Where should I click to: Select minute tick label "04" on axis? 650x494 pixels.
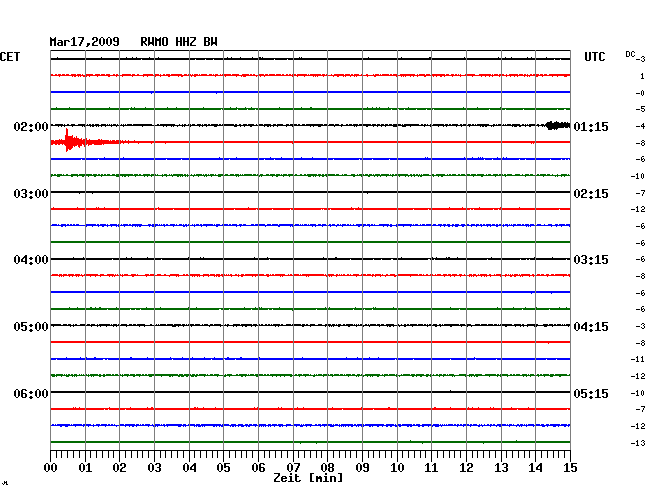pyautogui.click(x=189, y=467)
